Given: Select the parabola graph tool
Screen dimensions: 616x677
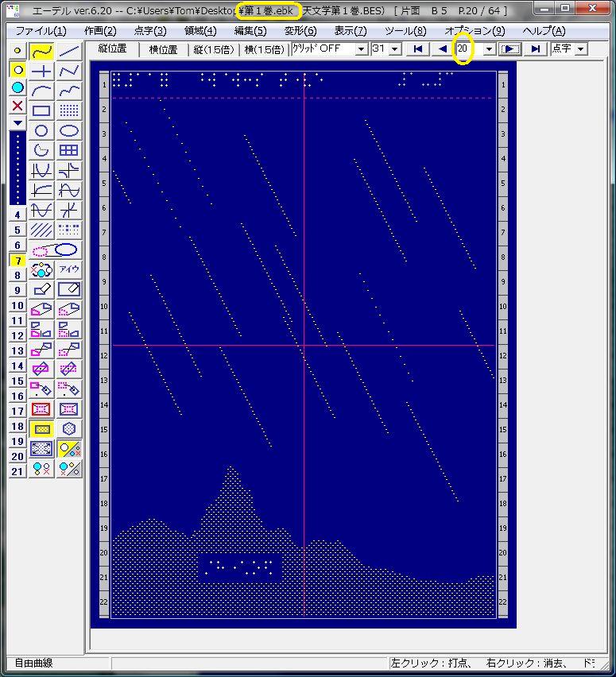Looking at the screenshot, I should click(x=41, y=171).
